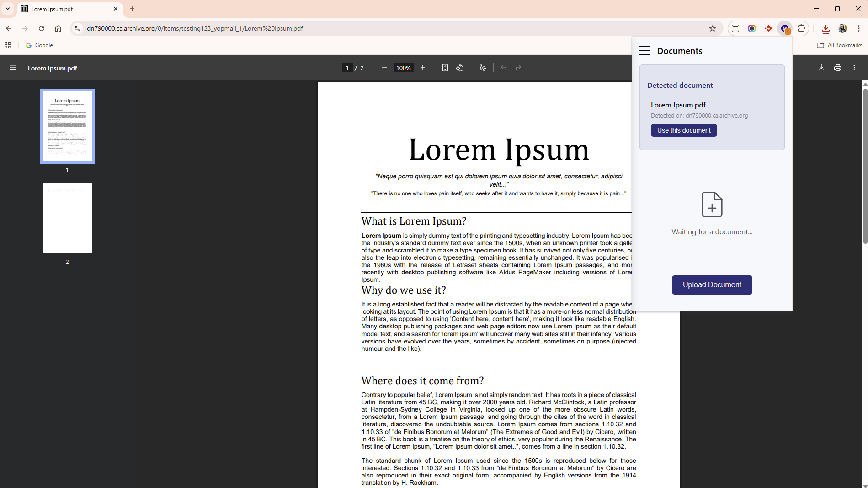Edit the 100% zoom level field
Screen dimensions: 868x488
point(403,68)
